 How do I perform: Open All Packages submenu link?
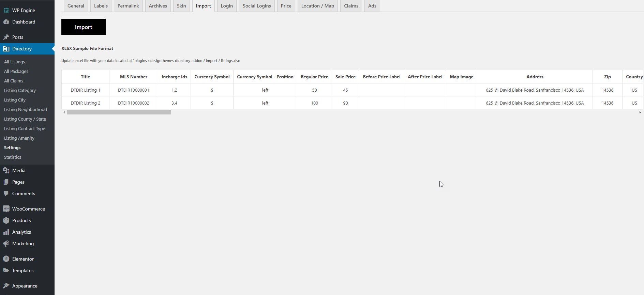[x=16, y=71]
